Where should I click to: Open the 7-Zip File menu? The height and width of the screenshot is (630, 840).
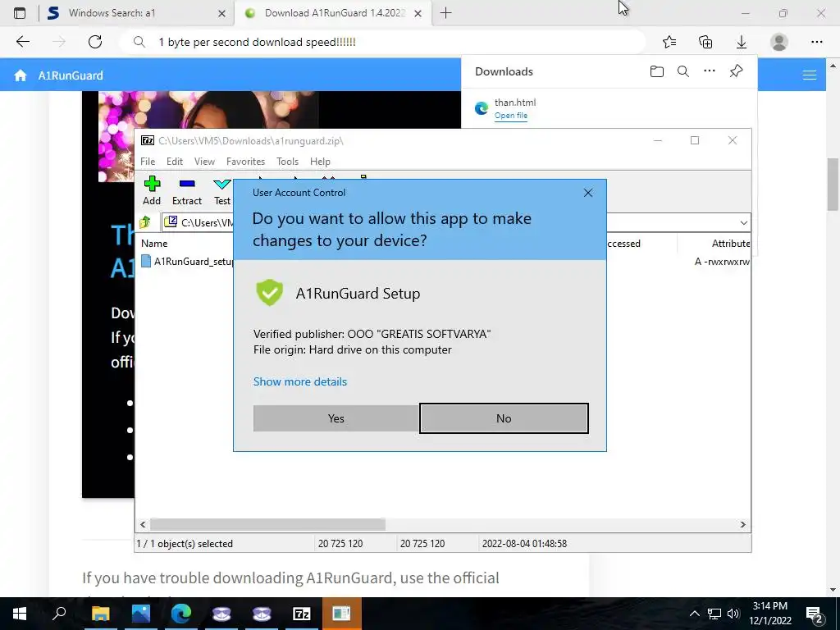(x=148, y=162)
